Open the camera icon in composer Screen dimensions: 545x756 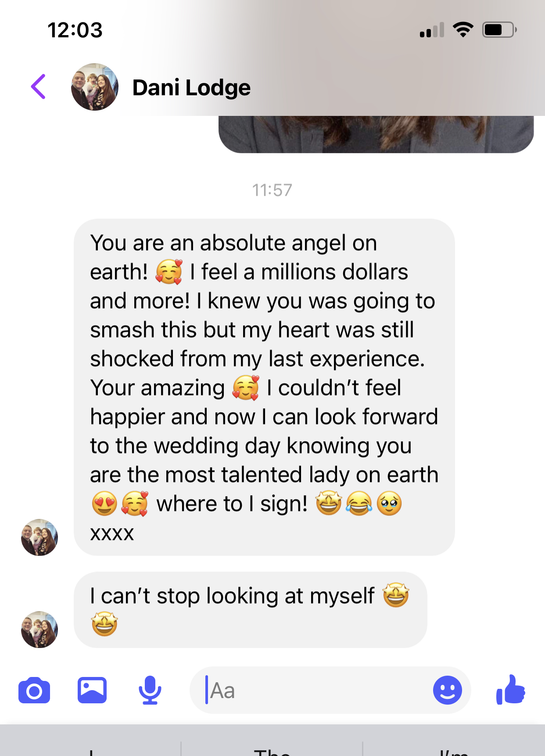tap(34, 691)
